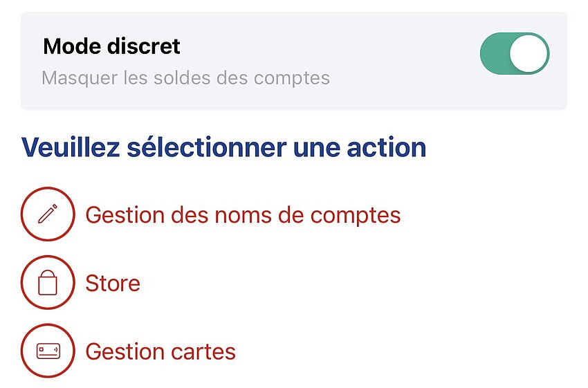Select the Store menu entry
This screenshot has height=388, width=588.
tap(81, 283)
